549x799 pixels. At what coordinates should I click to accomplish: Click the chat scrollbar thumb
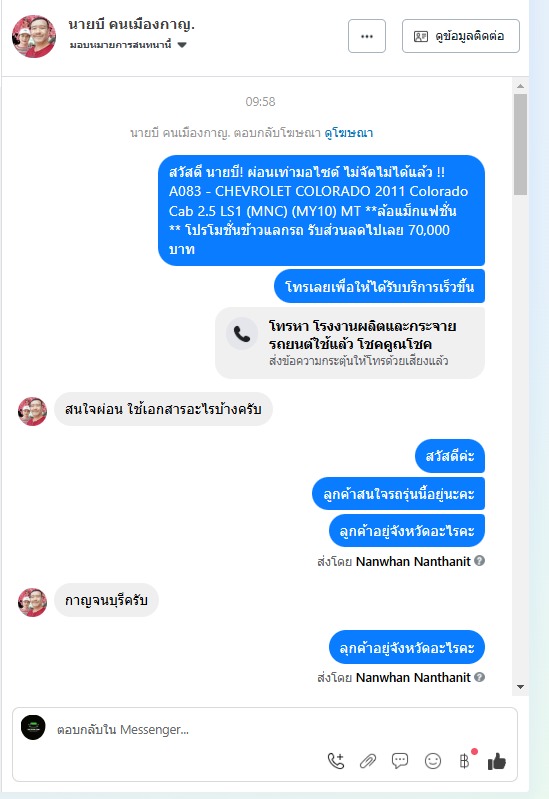(520, 144)
